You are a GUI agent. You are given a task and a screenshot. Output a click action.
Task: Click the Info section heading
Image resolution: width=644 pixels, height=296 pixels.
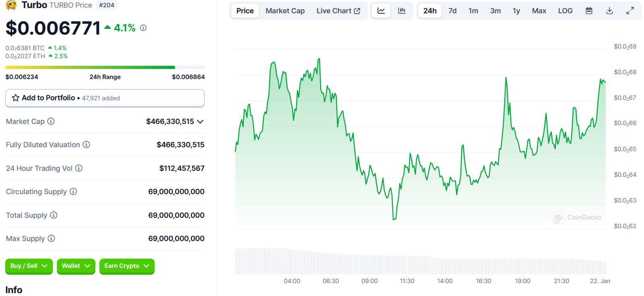click(x=14, y=290)
